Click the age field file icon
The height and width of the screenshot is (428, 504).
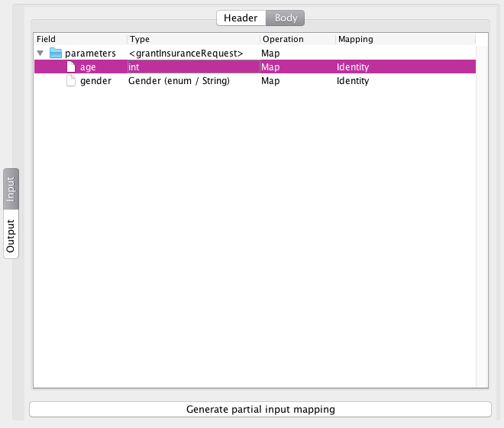coord(71,67)
